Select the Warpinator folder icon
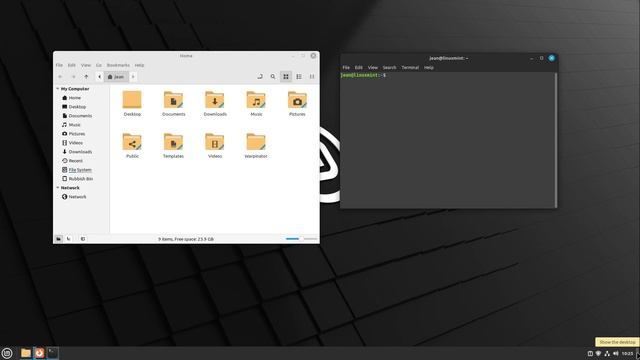 [x=256, y=142]
